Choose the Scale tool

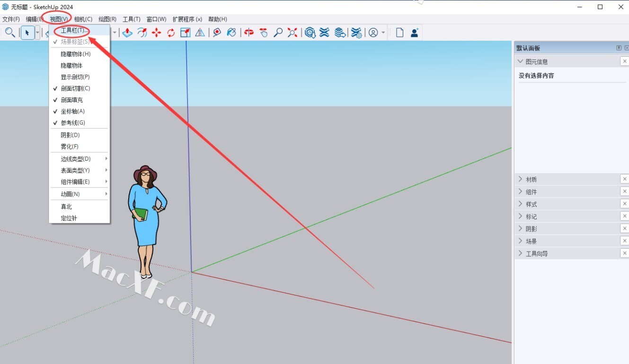tap(186, 33)
